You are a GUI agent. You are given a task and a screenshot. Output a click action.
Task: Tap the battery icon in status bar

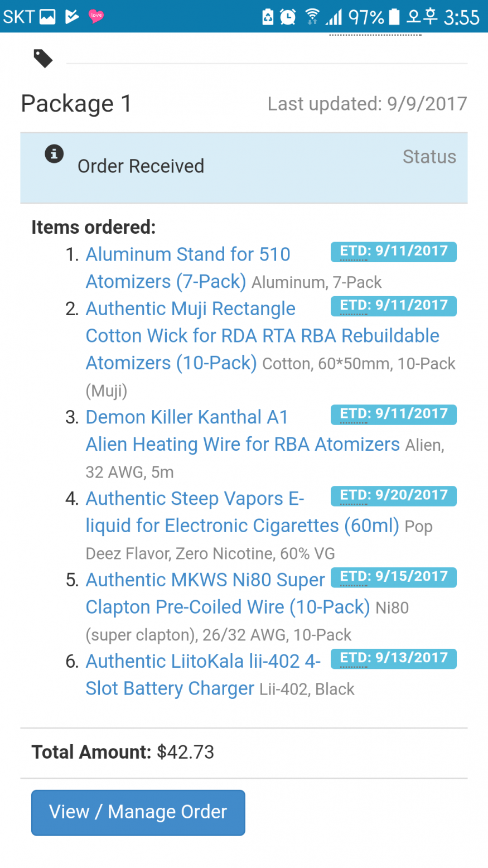coord(394,17)
